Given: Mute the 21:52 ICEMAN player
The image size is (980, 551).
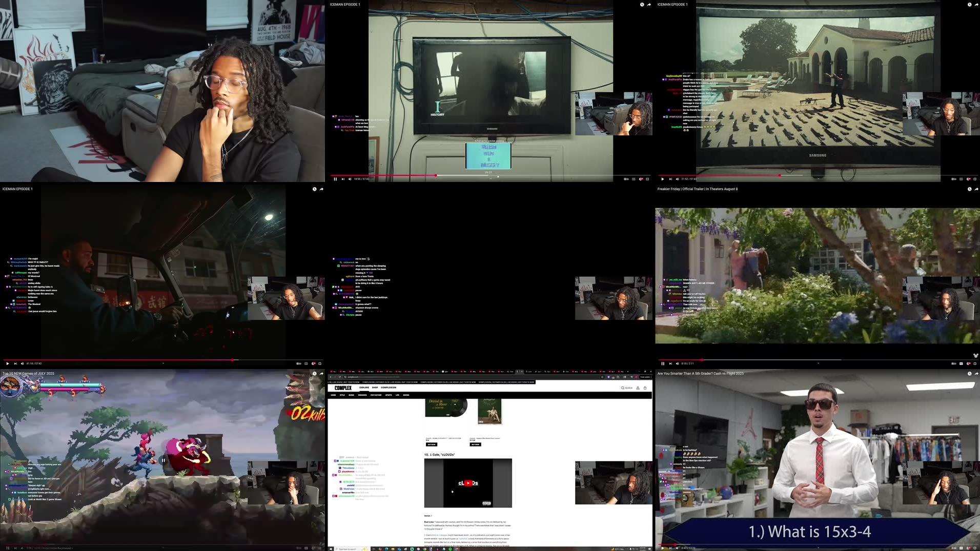Looking at the screenshot, I should 677,179.
